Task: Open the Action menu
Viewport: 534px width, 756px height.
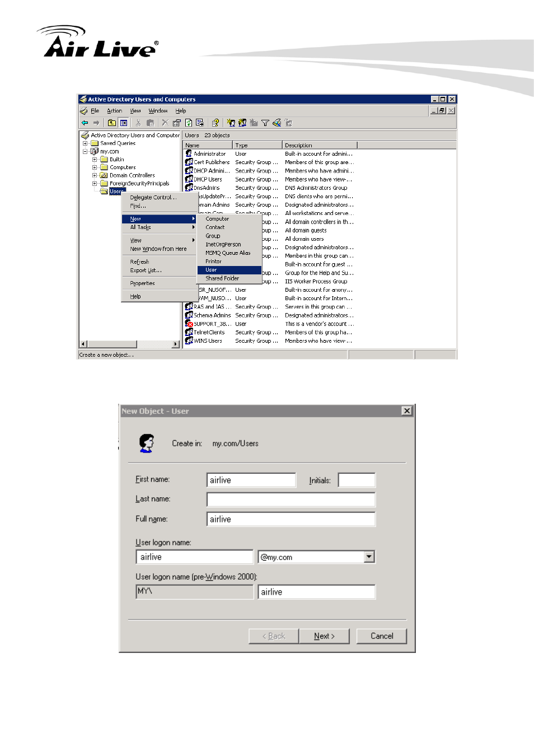Action: (x=115, y=111)
